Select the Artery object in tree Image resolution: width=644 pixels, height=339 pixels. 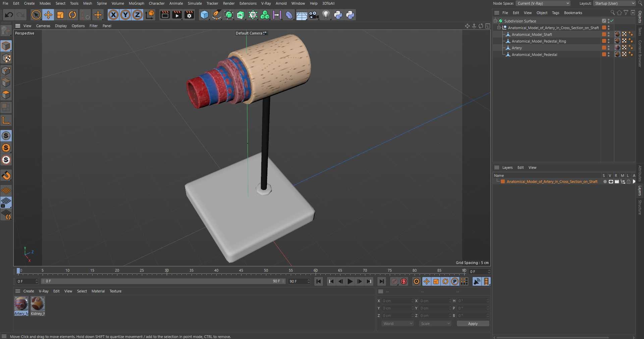(x=517, y=48)
